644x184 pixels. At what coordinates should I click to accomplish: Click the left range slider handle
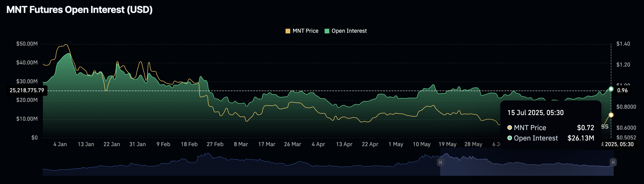click(441, 162)
